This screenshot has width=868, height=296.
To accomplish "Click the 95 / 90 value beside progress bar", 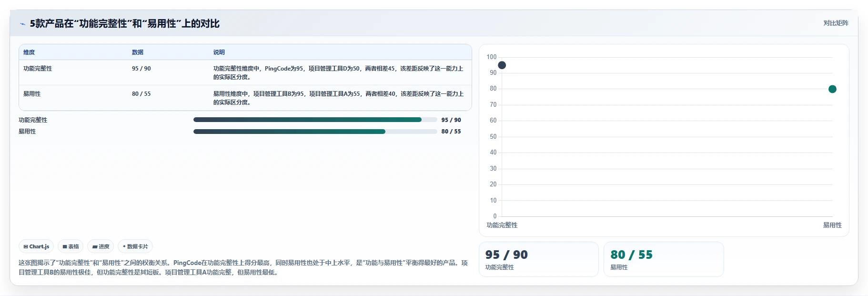I will (451, 120).
